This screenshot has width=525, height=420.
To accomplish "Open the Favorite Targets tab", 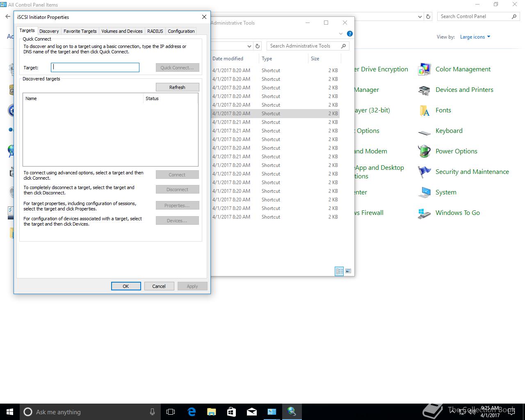I will [x=80, y=31].
